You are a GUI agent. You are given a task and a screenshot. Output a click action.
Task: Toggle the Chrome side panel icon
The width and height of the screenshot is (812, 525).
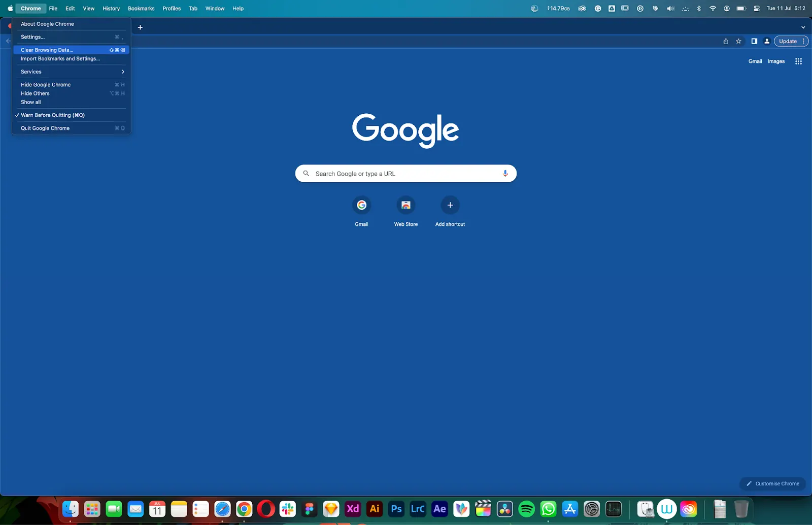(754, 41)
